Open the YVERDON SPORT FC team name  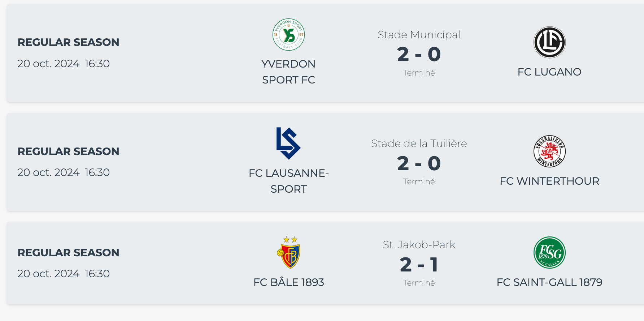pyautogui.click(x=288, y=72)
